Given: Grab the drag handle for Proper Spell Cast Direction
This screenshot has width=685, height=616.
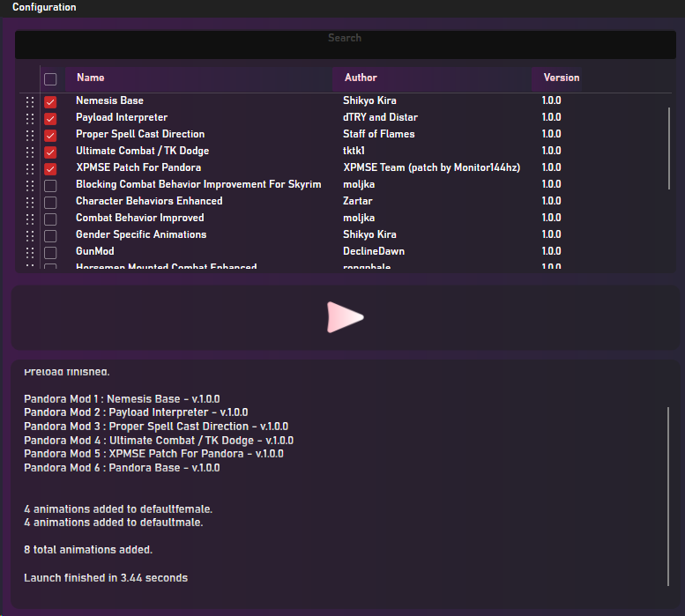Looking at the screenshot, I should (30, 136).
